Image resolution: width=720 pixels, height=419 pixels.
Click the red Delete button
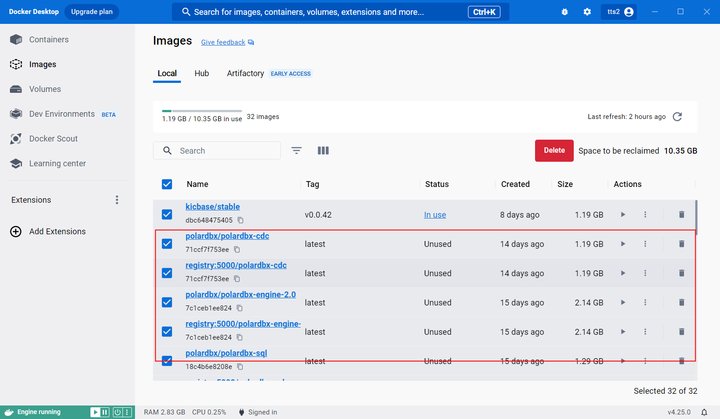[x=554, y=150]
